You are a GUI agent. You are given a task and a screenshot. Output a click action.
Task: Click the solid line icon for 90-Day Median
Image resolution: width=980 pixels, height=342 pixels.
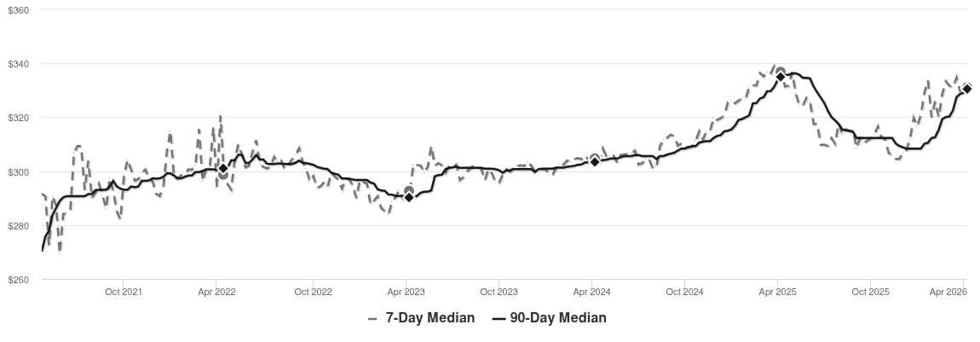click(x=499, y=318)
